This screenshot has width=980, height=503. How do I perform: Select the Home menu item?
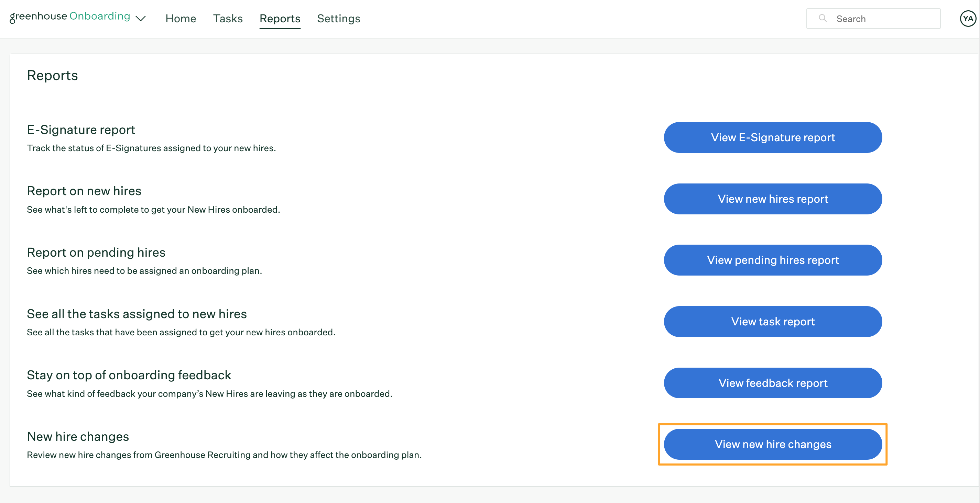click(x=180, y=18)
